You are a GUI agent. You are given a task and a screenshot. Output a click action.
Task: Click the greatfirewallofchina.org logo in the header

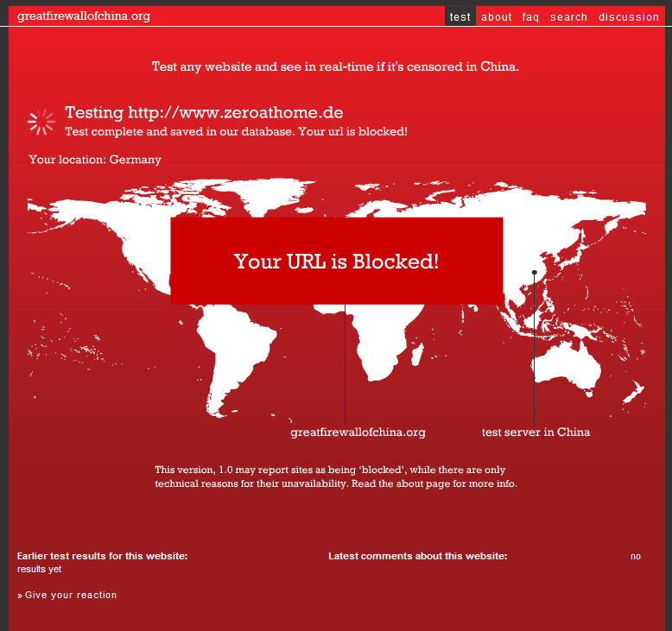[x=84, y=16]
